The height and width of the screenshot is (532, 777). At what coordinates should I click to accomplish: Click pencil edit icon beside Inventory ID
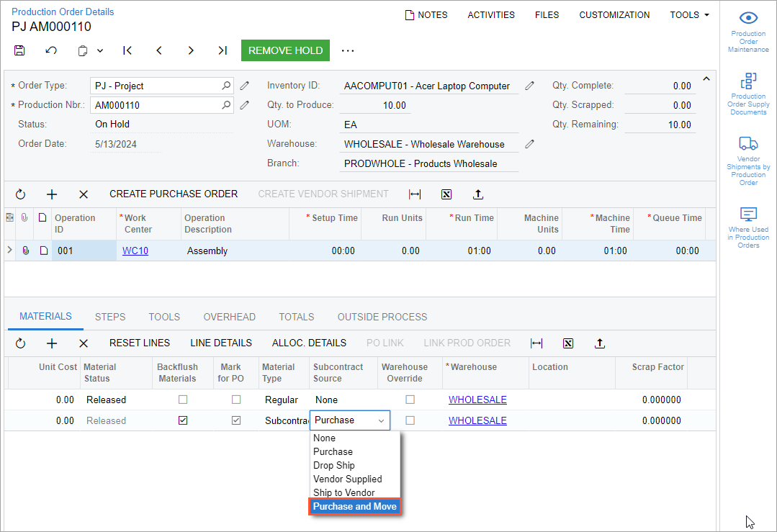530,86
